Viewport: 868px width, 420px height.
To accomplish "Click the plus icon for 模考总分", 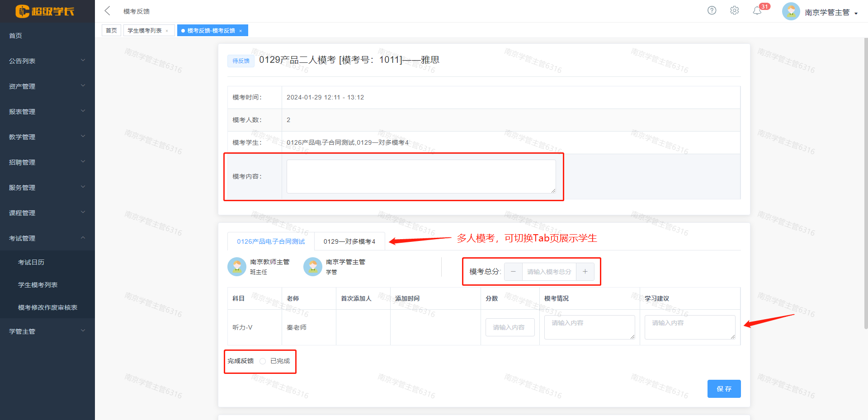I will point(585,272).
